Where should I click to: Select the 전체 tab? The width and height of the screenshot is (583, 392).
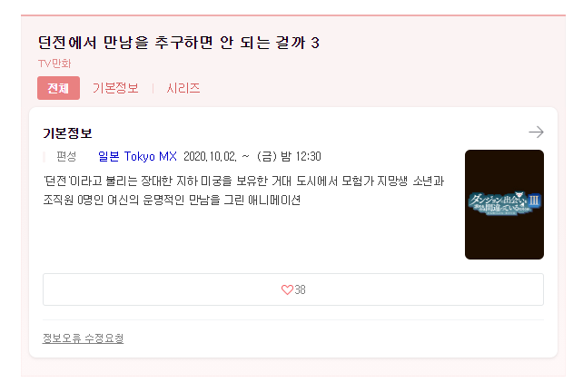click(58, 88)
